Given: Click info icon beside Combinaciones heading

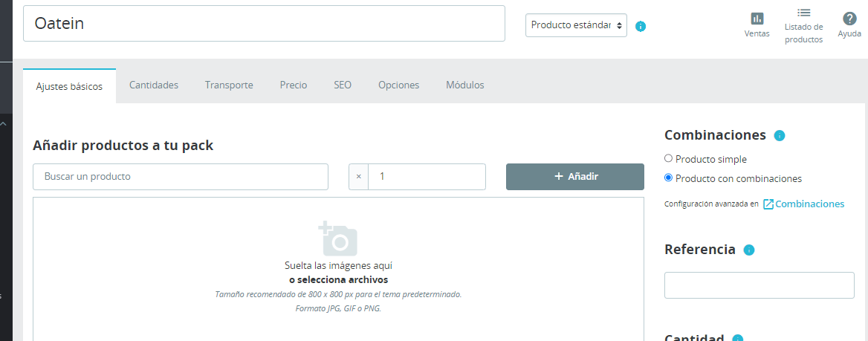Looking at the screenshot, I should coord(780,136).
